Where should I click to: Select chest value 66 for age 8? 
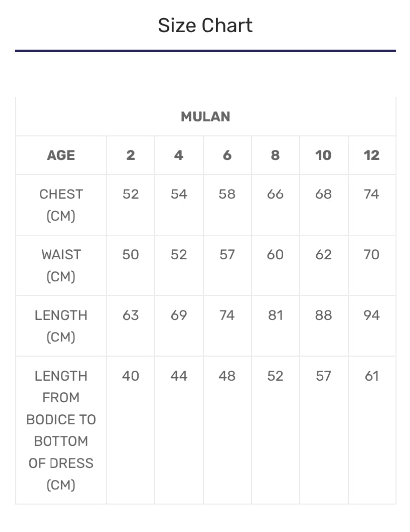(275, 194)
